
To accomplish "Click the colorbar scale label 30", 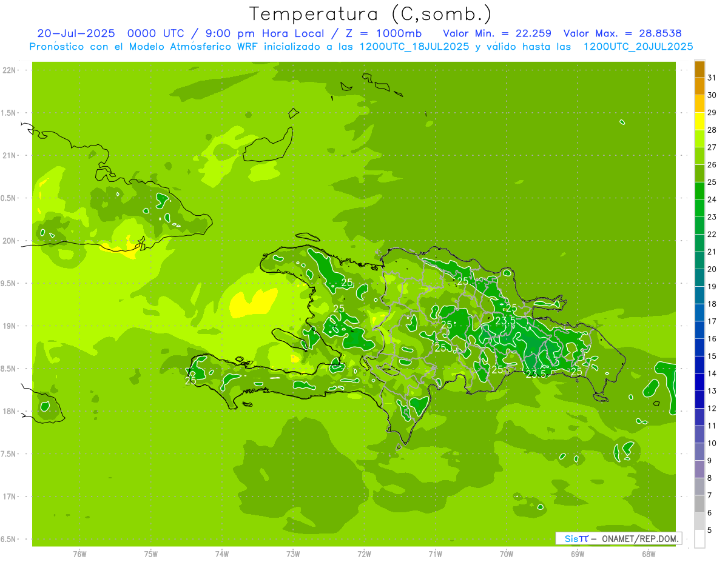I will click(712, 95).
